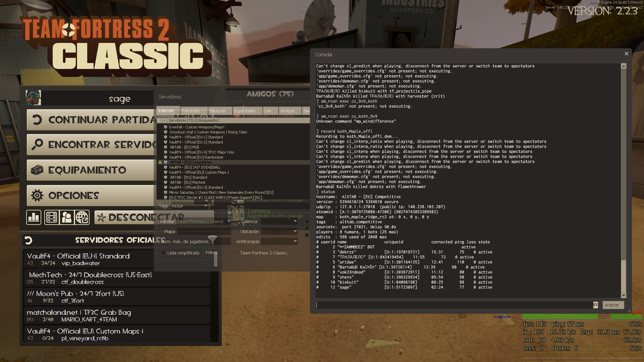Viewport: 644px width, 362px height.
Task: Switch to the Favoritos tab
Action: click(x=191, y=111)
